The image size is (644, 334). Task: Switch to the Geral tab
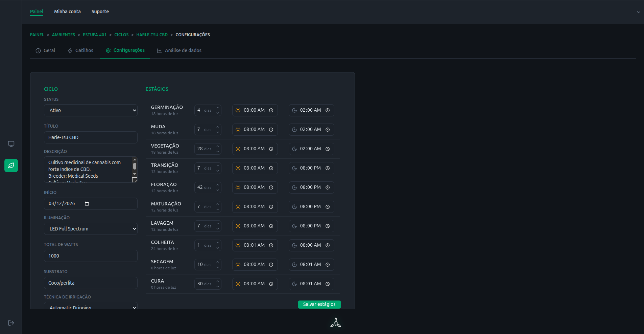[45, 50]
